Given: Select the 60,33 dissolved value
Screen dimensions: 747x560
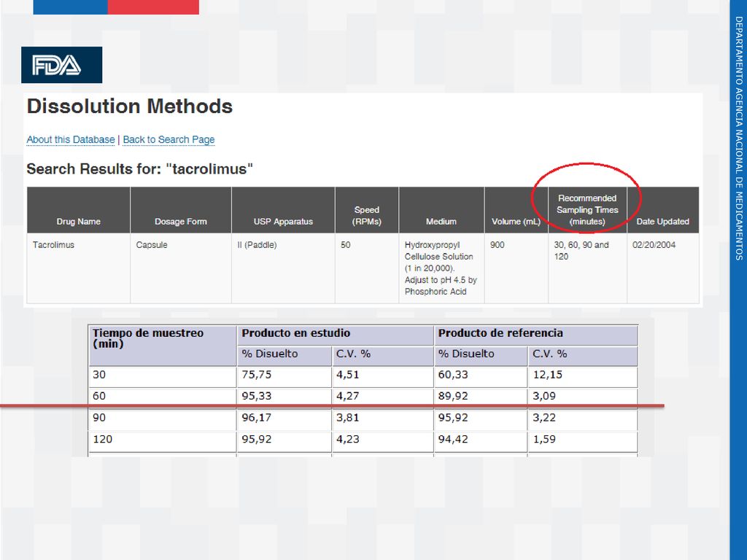Looking at the screenshot, I should click(481, 377).
